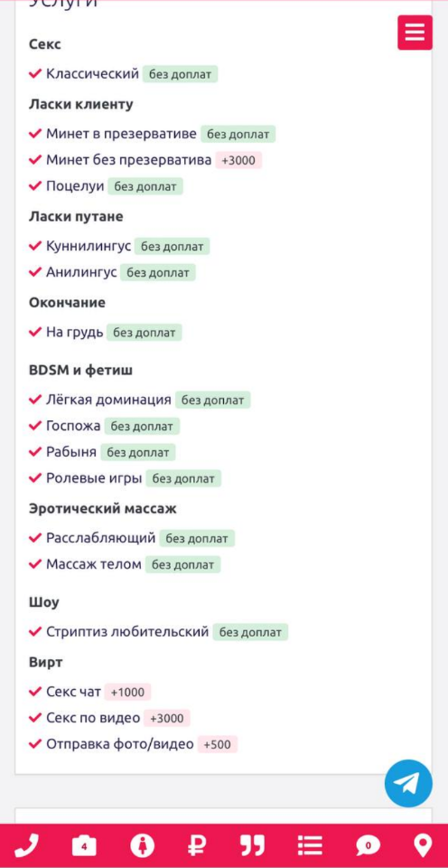Screen dimensions: 448x868
Task: Open the photos icon with badge 4
Action: click(84, 846)
